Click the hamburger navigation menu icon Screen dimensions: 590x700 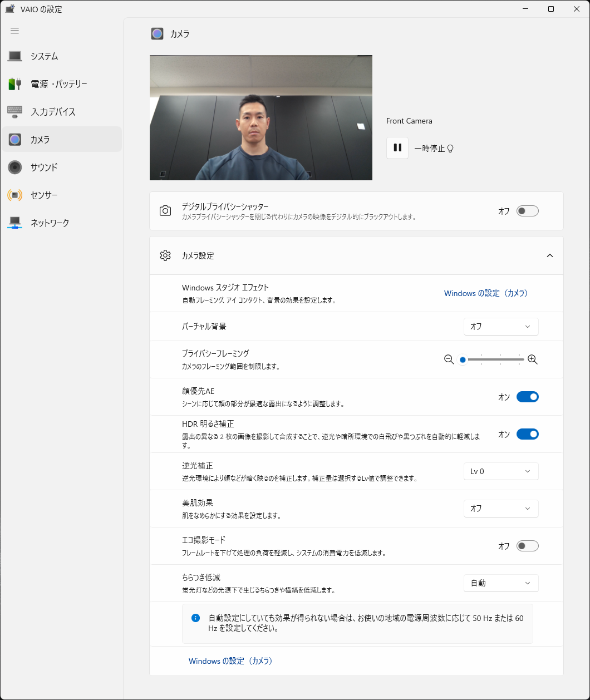[15, 31]
